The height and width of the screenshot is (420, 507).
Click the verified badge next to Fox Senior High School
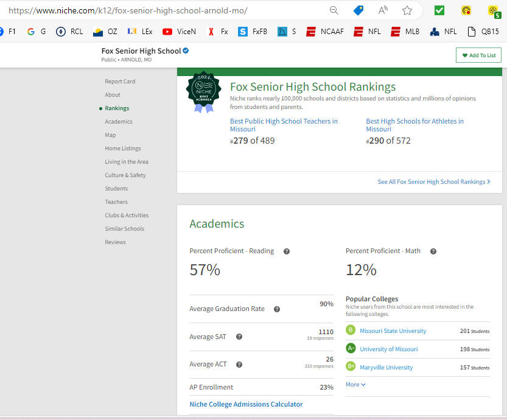186,51
